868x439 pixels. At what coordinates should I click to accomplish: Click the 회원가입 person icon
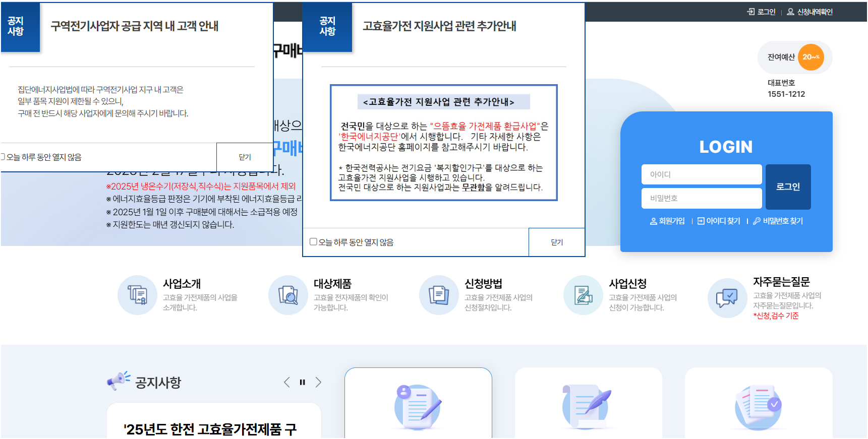click(654, 221)
